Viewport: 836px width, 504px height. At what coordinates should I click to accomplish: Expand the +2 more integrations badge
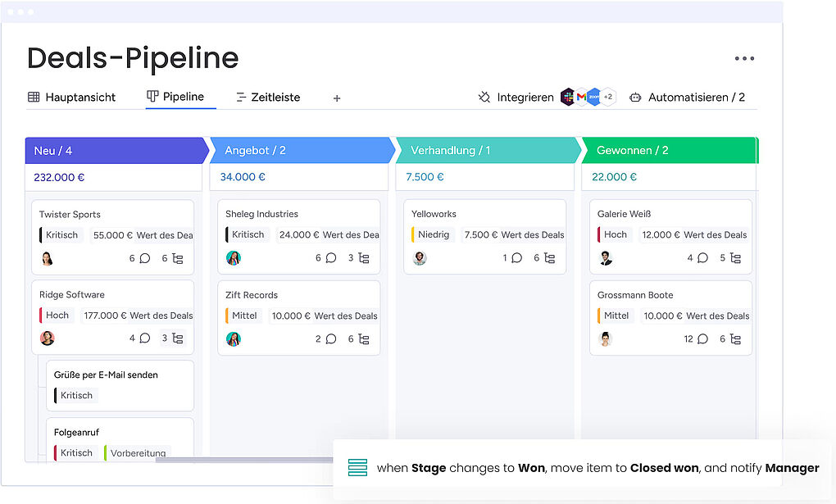point(608,97)
